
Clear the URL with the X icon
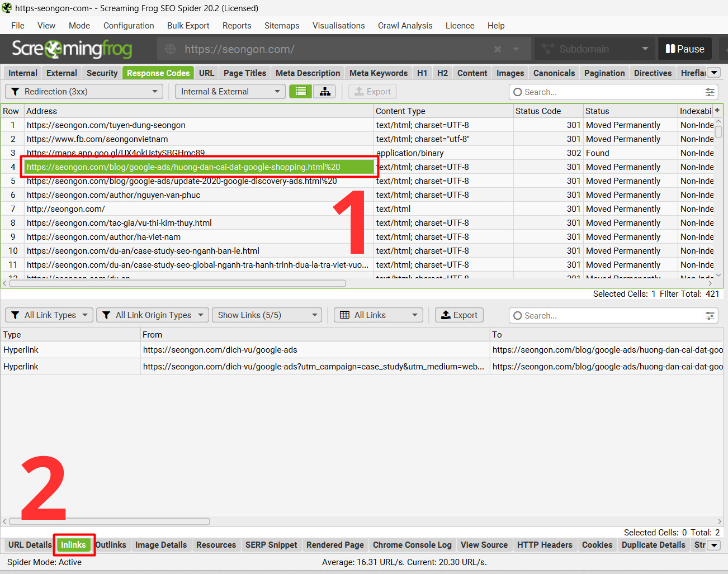(x=498, y=49)
